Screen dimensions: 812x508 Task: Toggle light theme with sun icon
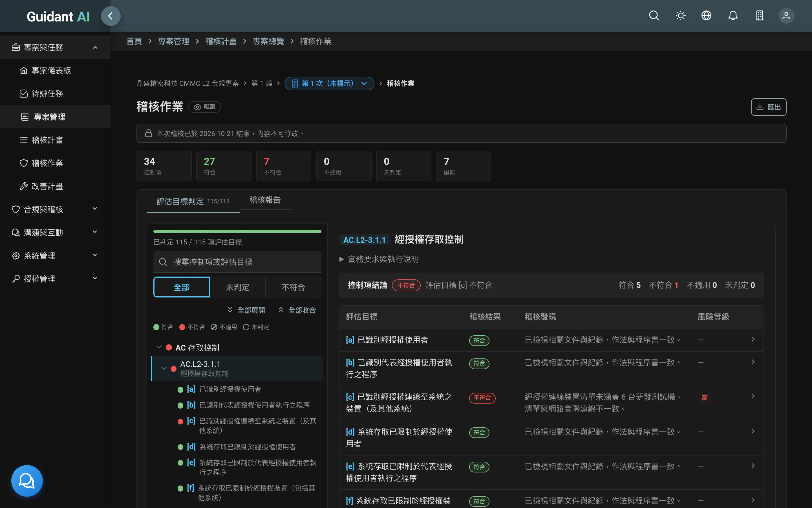coord(680,16)
